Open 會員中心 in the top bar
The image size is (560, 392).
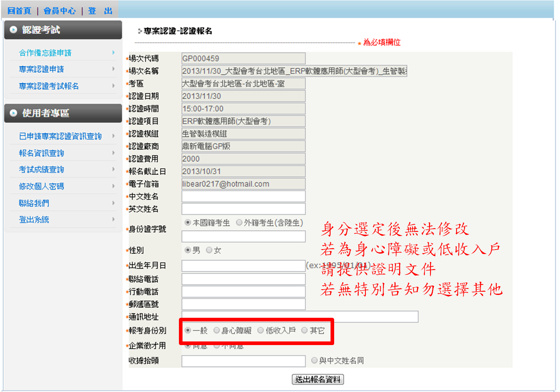click(x=59, y=11)
